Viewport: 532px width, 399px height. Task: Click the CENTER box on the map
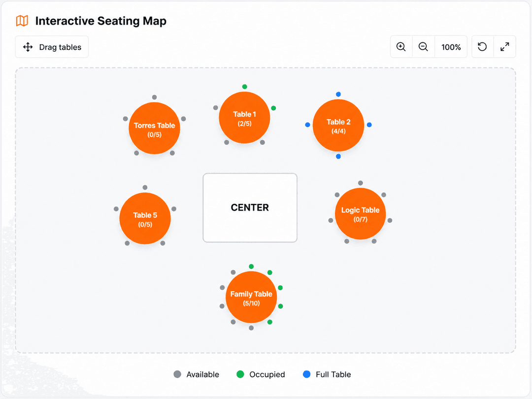pos(250,208)
